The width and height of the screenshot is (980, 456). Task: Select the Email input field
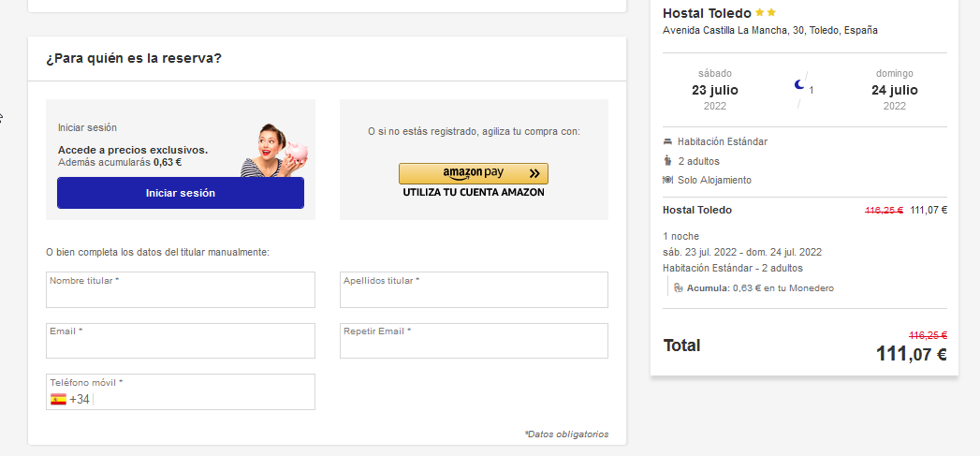pyautogui.click(x=180, y=346)
